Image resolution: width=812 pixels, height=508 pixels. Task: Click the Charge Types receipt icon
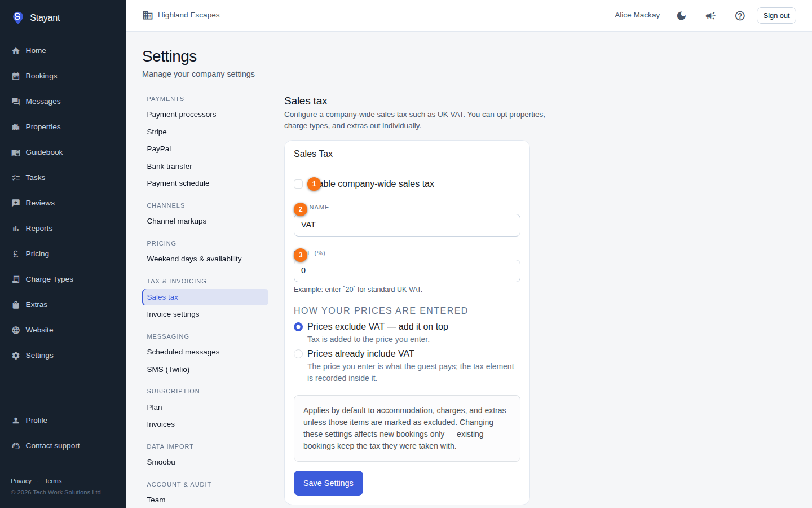[16, 279]
